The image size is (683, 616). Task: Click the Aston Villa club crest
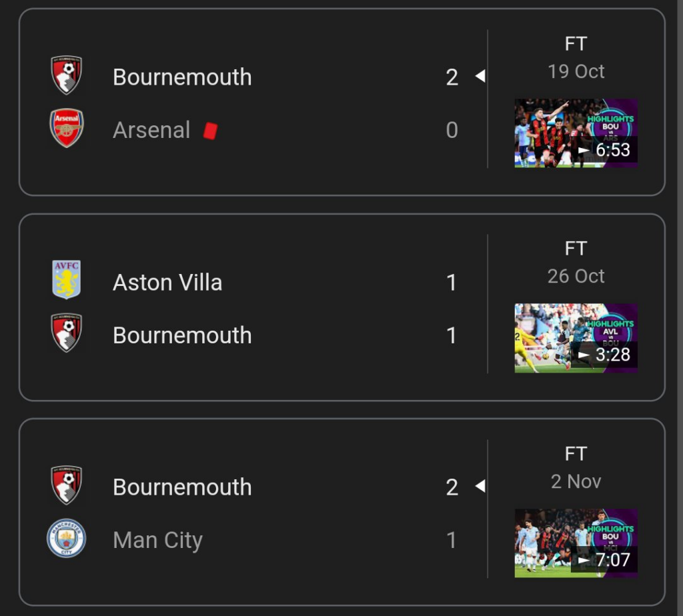pyautogui.click(x=67, y=280)
